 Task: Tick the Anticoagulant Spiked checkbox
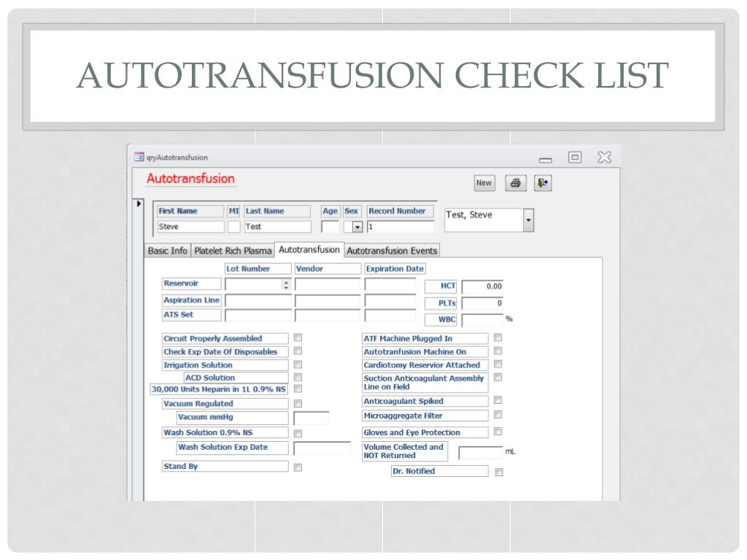tap(498, 400)
